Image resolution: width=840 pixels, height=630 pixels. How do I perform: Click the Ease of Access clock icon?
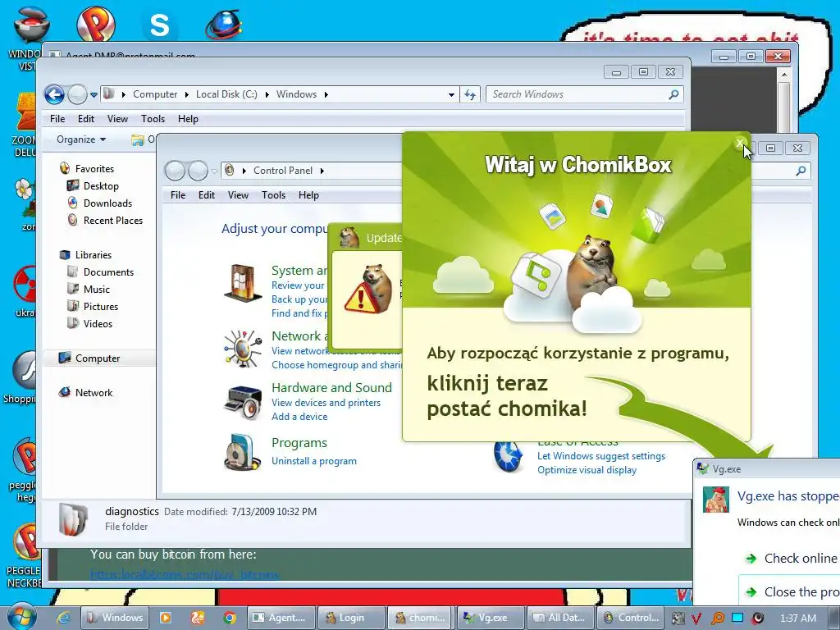(508, 457)
